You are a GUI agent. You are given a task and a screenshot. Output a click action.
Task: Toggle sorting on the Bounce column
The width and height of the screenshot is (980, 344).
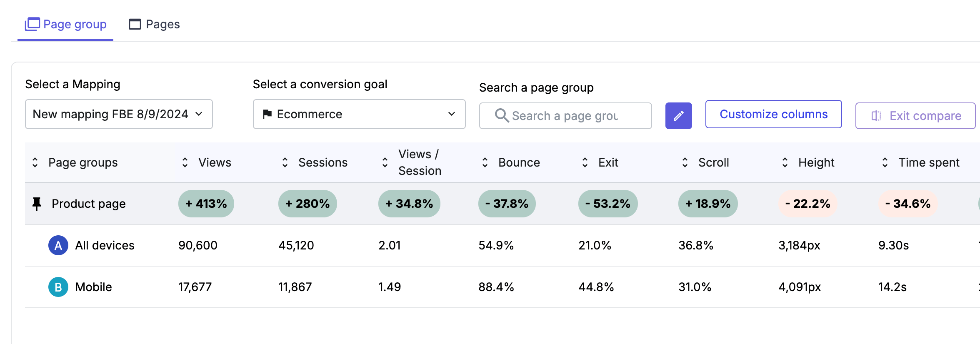click(485, 162)
